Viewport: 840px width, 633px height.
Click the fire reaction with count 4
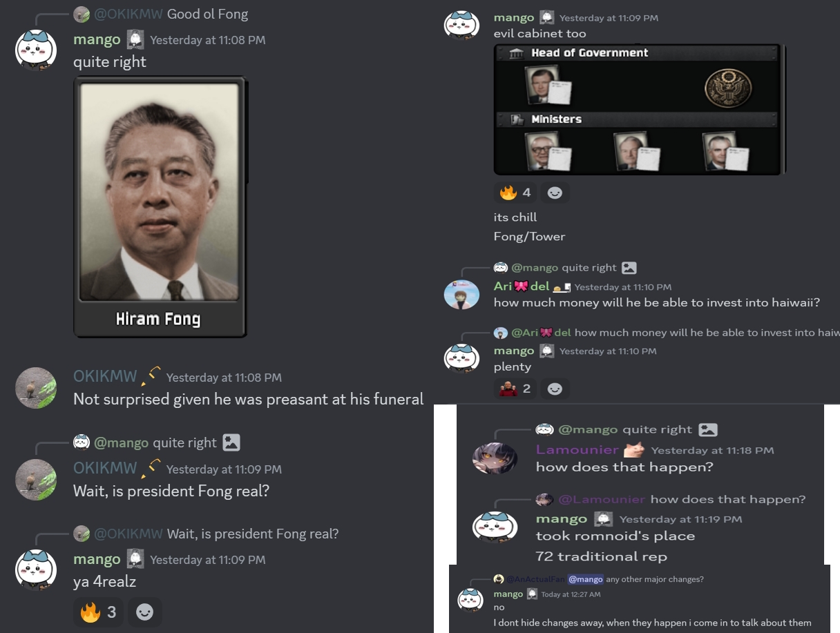click(515, 193)
